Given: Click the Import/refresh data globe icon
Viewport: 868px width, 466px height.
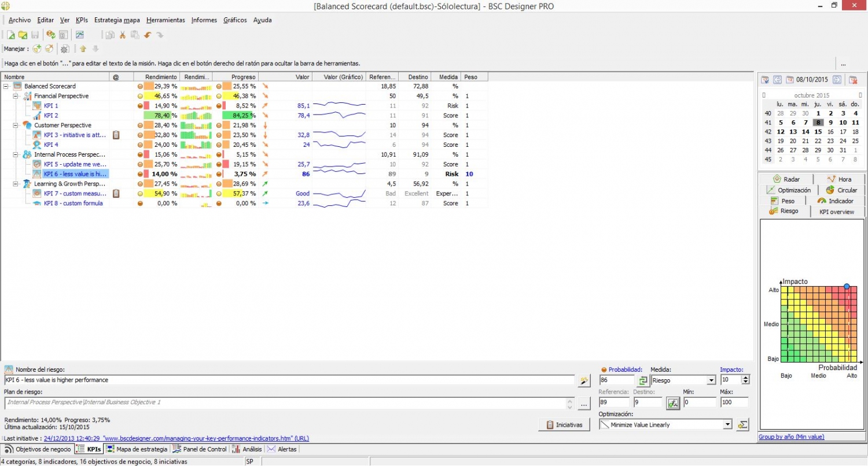Looking at the screenshot, I should click(51, 35).
